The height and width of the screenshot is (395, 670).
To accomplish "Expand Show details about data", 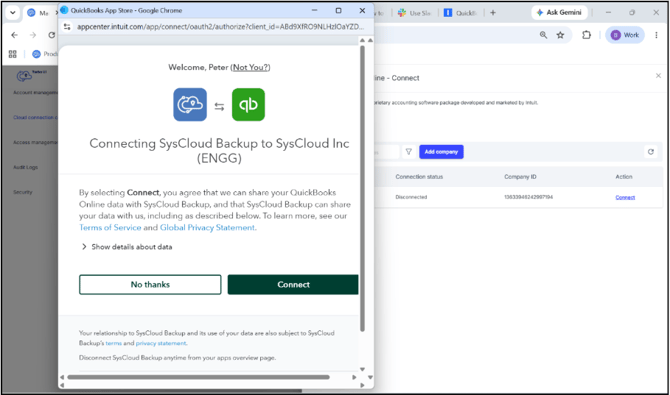I will (126, 247).
